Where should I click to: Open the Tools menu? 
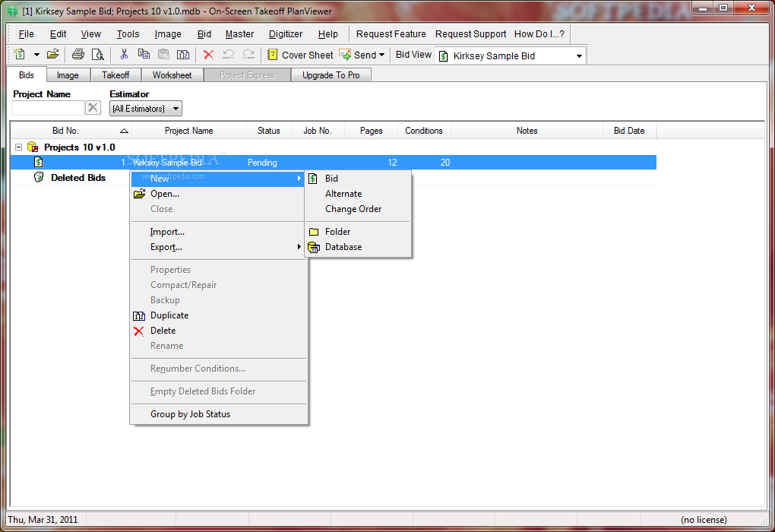click(128, 34)
